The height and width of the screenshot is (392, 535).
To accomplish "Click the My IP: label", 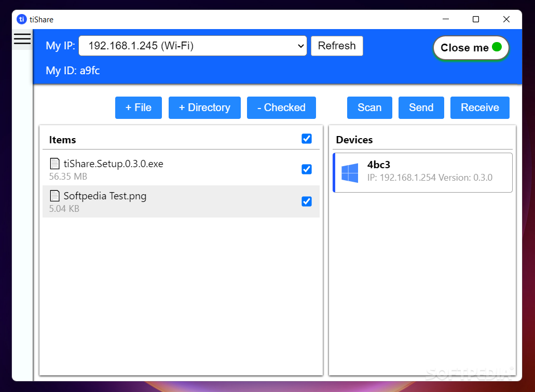I will pyautogui.click(x=60, y=46).
